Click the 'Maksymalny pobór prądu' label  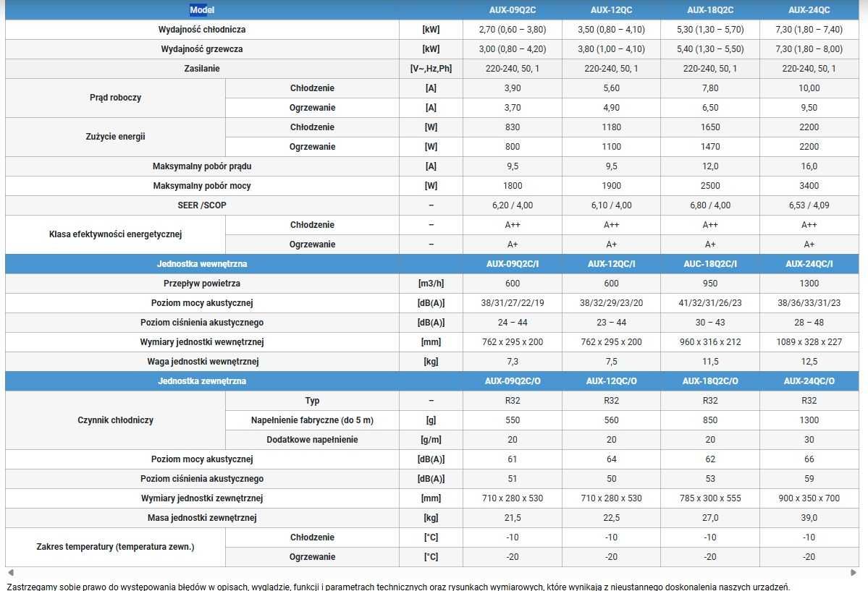tap(202, 166)
